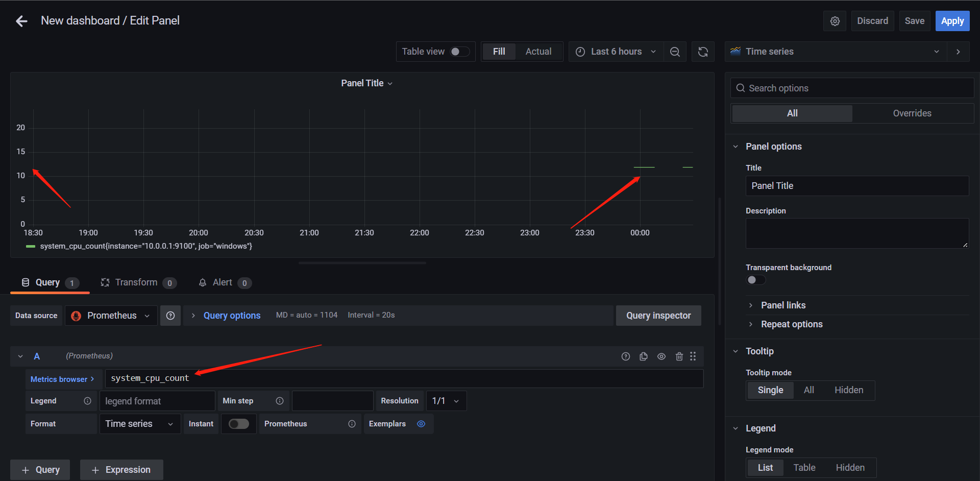This screenshot has height=481, width=980.
Task: Select Fill display mode
Action: coord(499,52)
